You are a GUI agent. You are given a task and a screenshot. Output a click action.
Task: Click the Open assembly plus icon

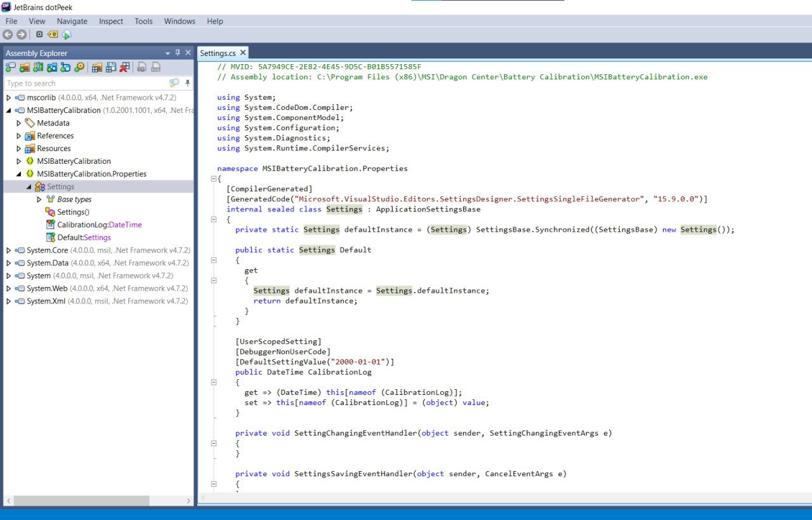(11, 67)
